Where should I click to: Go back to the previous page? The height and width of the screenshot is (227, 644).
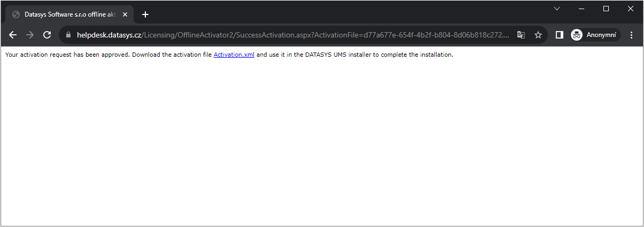(13, 35)
